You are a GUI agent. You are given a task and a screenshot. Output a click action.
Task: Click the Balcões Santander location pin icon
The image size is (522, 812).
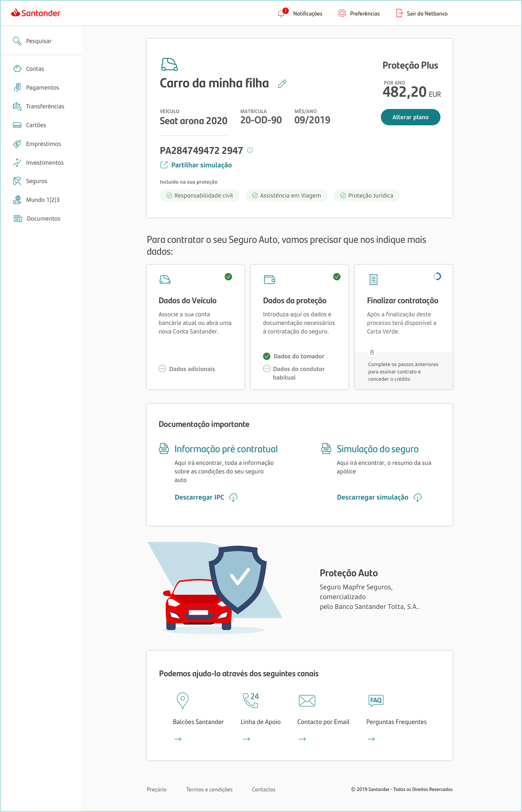point(183,700)
